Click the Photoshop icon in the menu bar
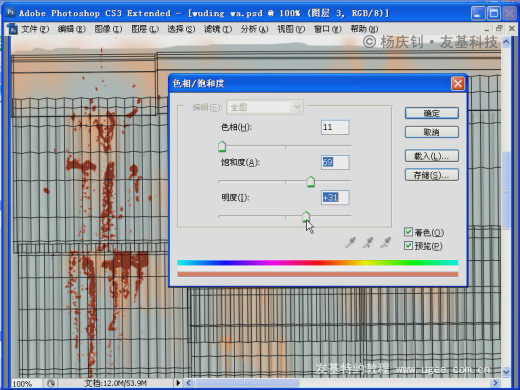 tap(13, 29)
